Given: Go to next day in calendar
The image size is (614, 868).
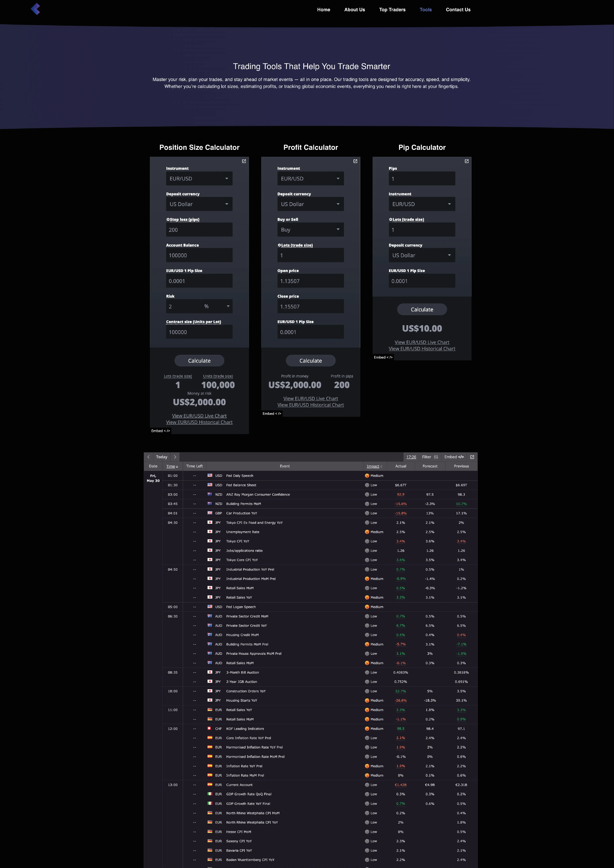Looking at the screenshot, I should [x=175, y=457].
